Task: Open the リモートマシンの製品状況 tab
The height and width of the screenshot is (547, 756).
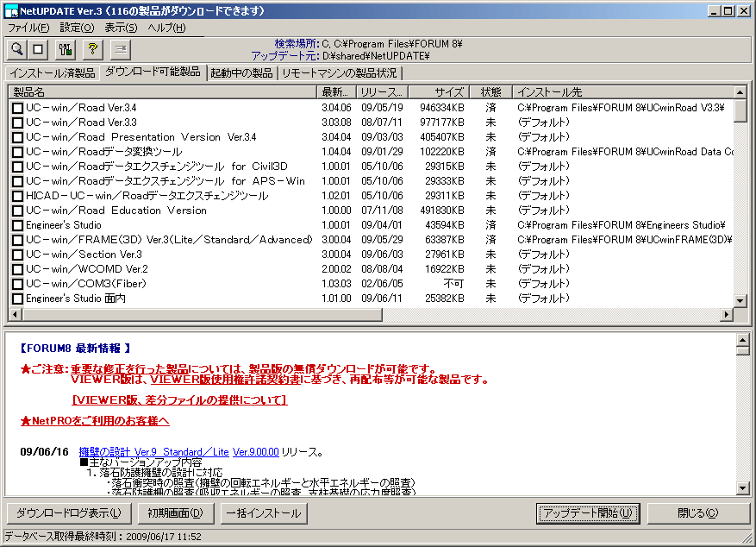Action: [340, 72]
